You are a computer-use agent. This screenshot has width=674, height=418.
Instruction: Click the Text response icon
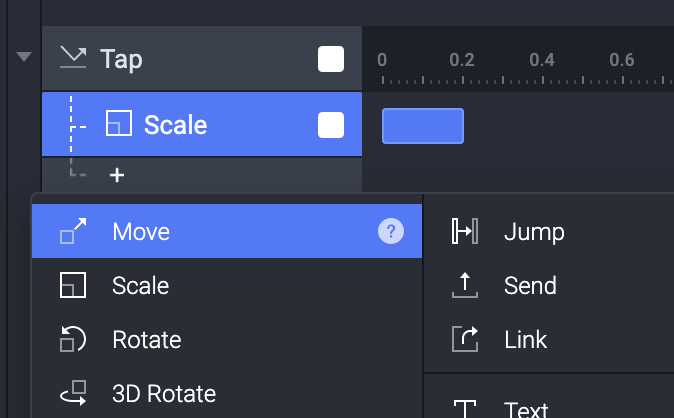465,409
